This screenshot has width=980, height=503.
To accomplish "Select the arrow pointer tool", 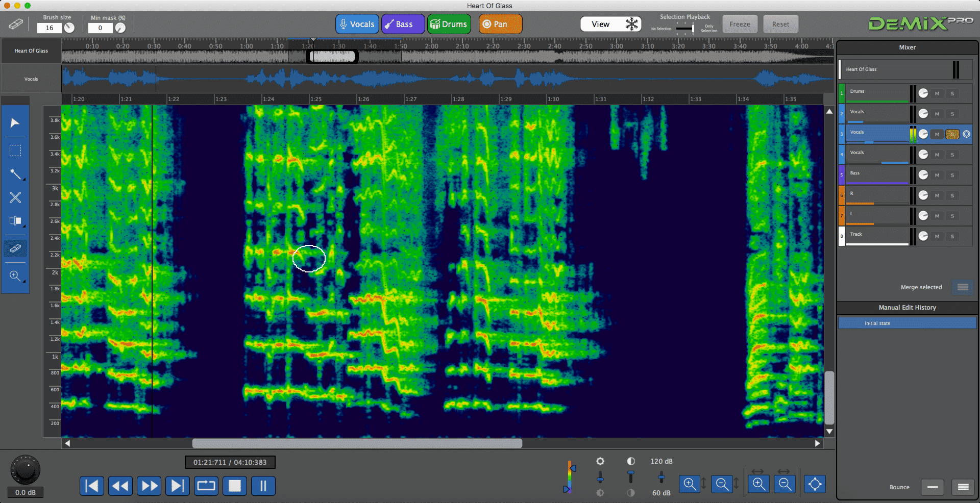I will pyautogui.click(x=15, y=122).
